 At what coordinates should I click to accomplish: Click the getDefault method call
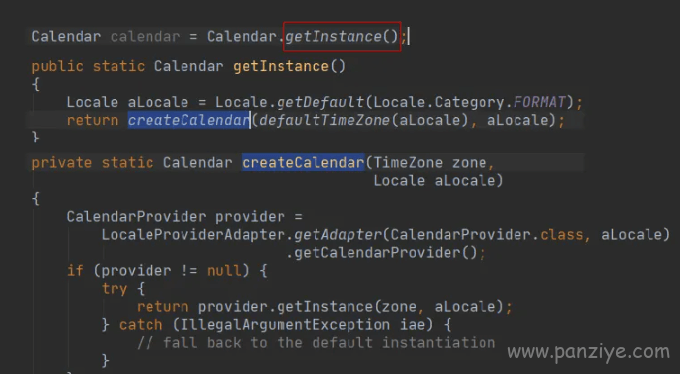[320, 102]
